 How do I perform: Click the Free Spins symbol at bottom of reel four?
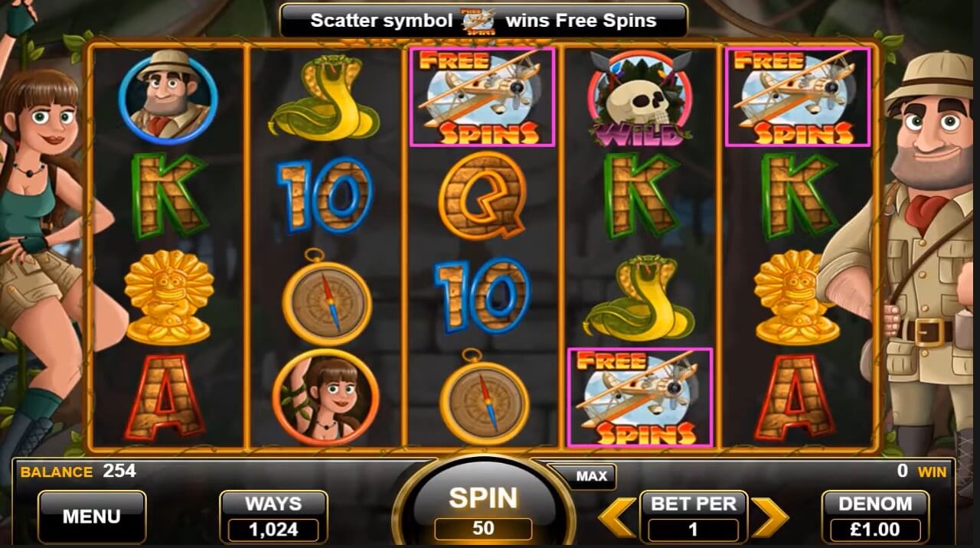click(640, 397)
